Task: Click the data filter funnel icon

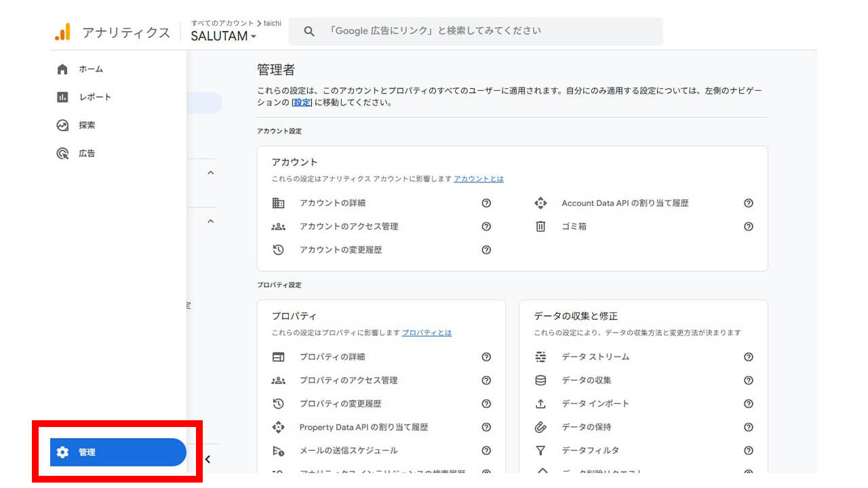Action: pos(540,451)
